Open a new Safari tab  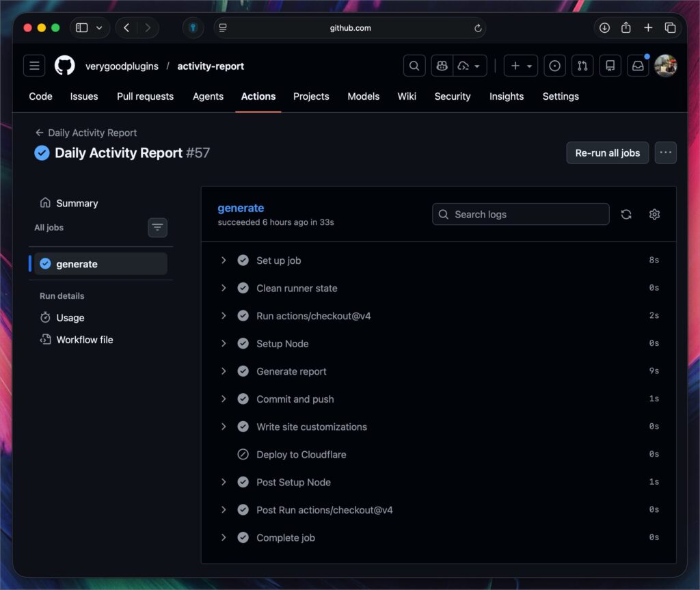click(648, 28)
